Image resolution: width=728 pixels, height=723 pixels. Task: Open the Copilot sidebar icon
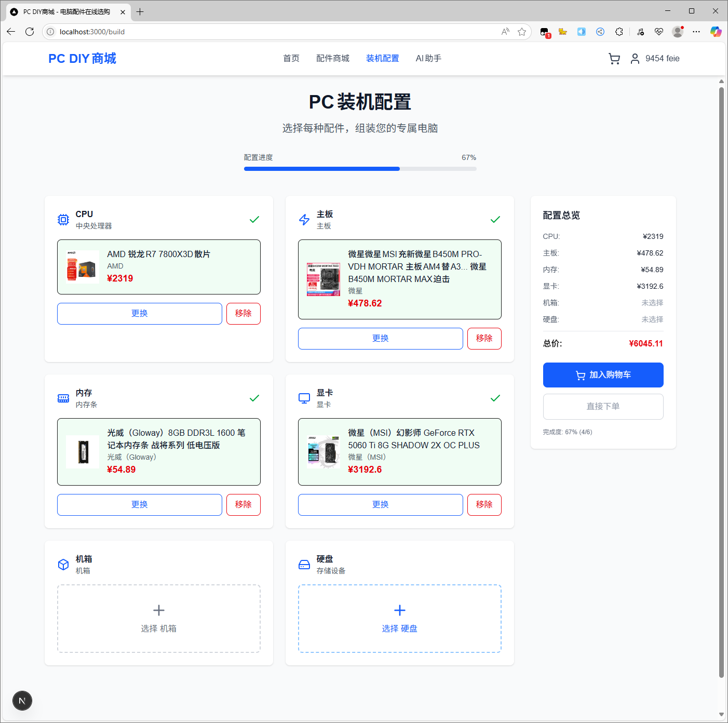pos(716,32)
